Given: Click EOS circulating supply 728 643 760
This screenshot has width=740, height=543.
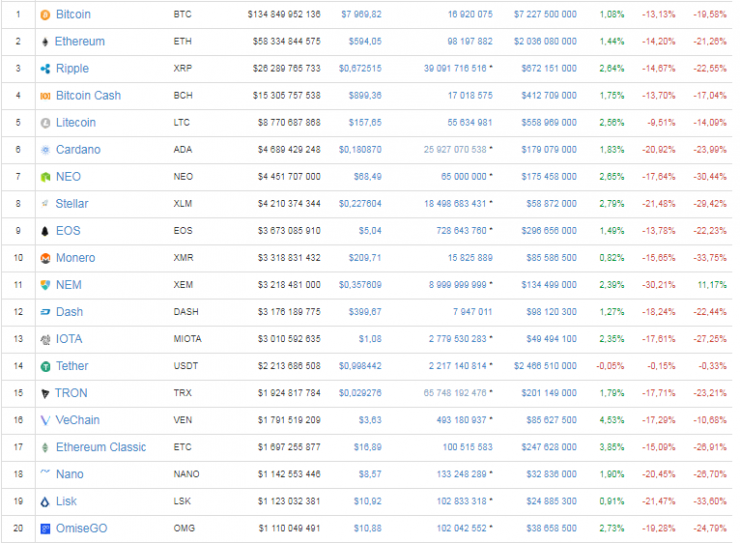Looking at the screenshot, I should tap(461, 231).
